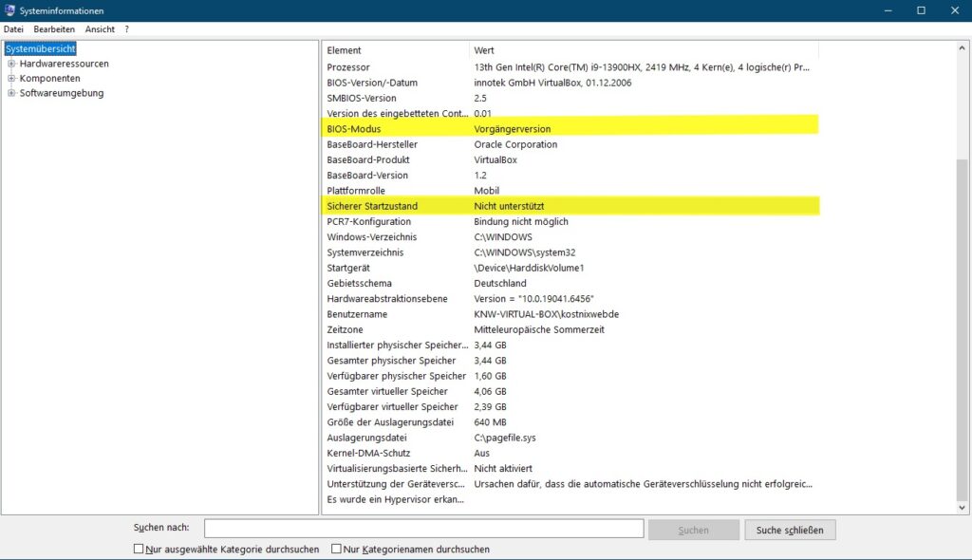Screen dimensions: 972x560
Task: Open the Datei menu
Action: [x=13, y=29]
